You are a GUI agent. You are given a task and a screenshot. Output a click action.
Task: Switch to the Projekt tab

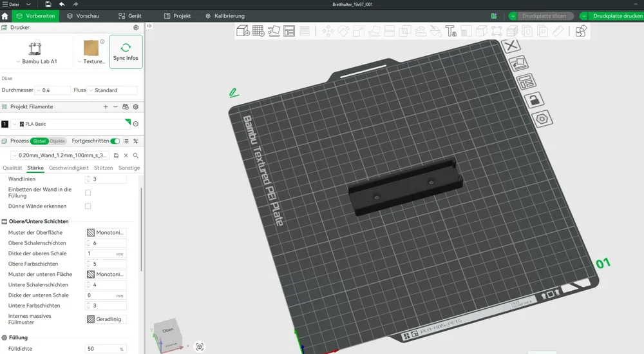coord(178,16)
